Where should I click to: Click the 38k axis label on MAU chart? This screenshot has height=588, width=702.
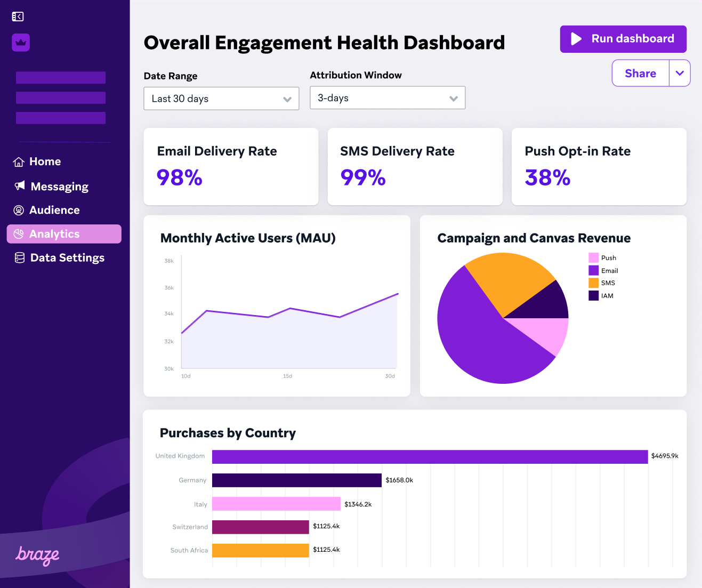[x=169, y=261]
